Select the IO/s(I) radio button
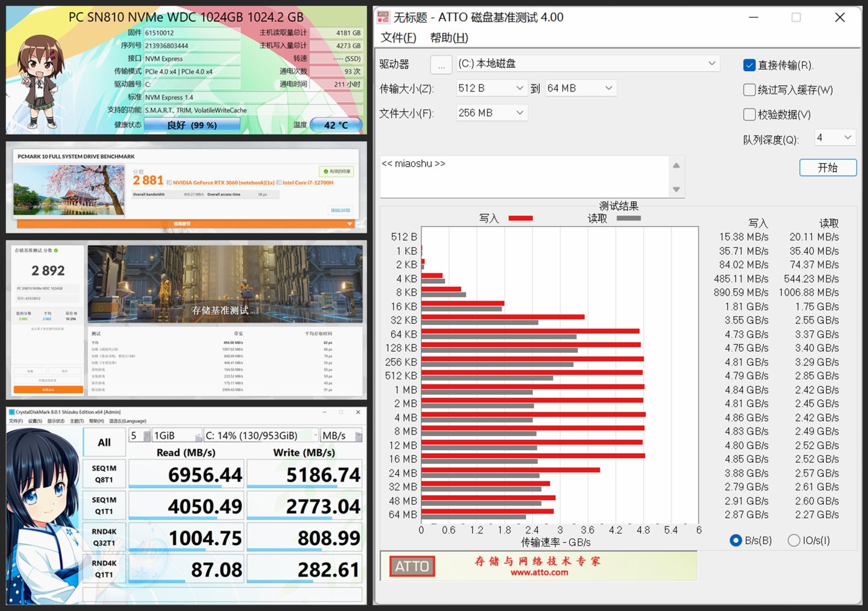The image size is (868, 611). point(794,540)
